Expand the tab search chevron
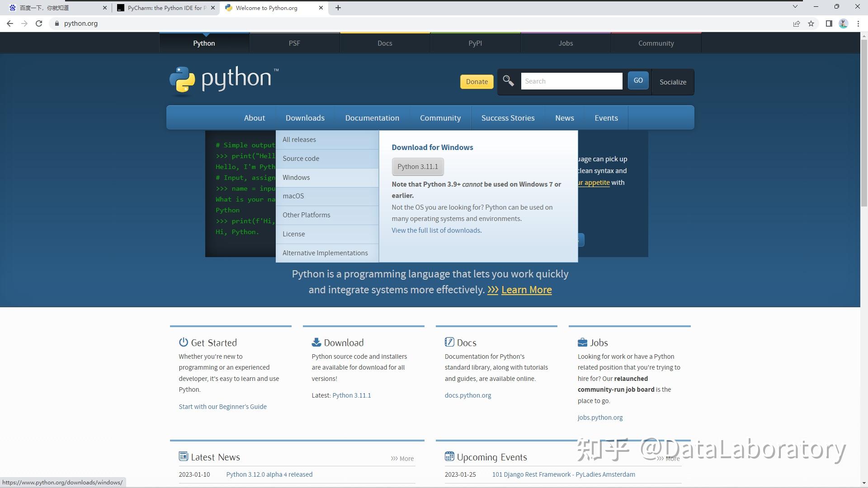868x488 pixels. [795, 6]
